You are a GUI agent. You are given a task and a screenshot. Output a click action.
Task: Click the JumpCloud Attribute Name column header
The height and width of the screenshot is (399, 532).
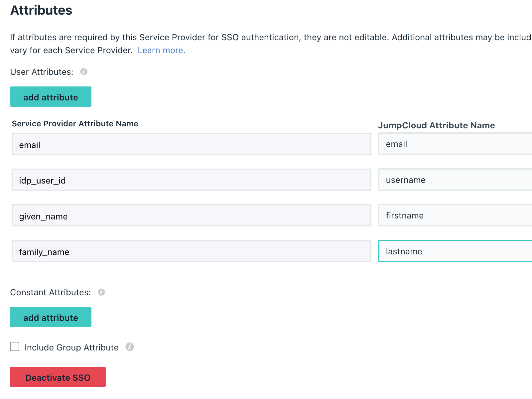coord(436,125)
